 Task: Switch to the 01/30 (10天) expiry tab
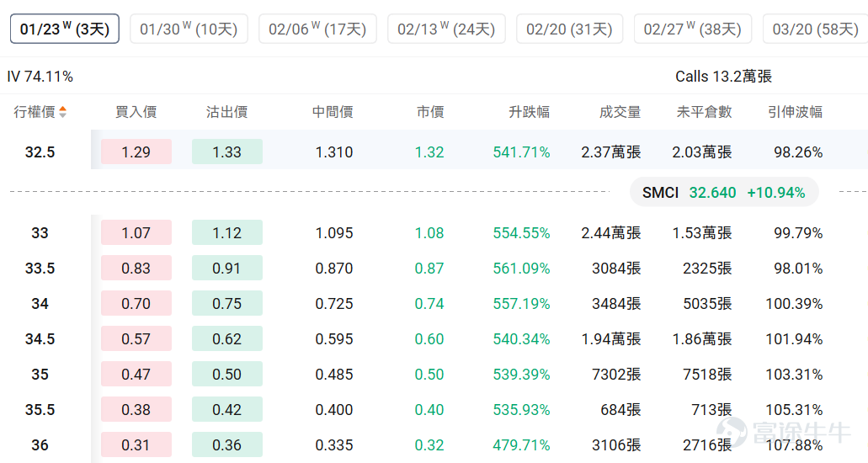point(189,29)
